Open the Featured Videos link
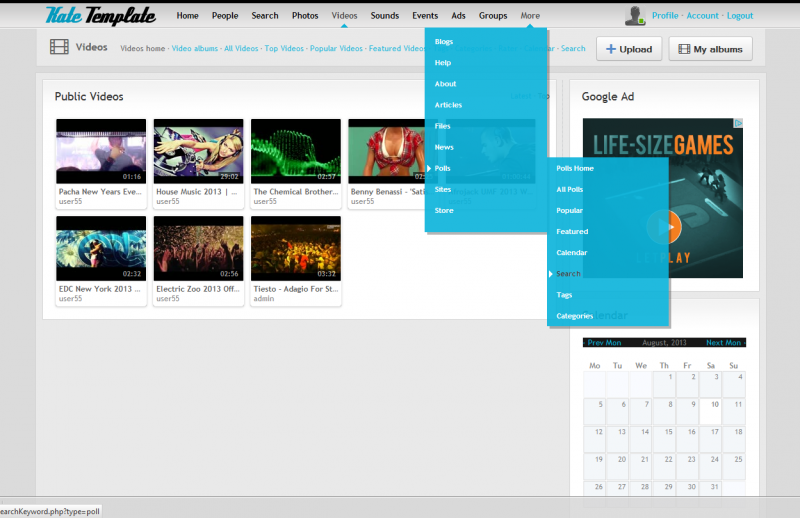 pyautogui.click(x=396, y=48)
